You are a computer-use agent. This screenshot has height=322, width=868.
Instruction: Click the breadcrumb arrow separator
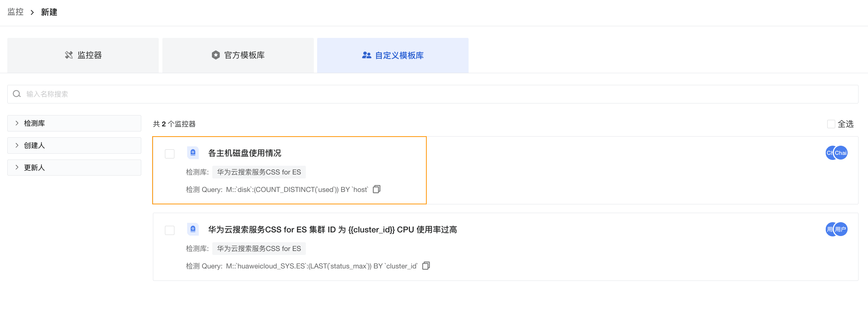(x=32, y=12)
